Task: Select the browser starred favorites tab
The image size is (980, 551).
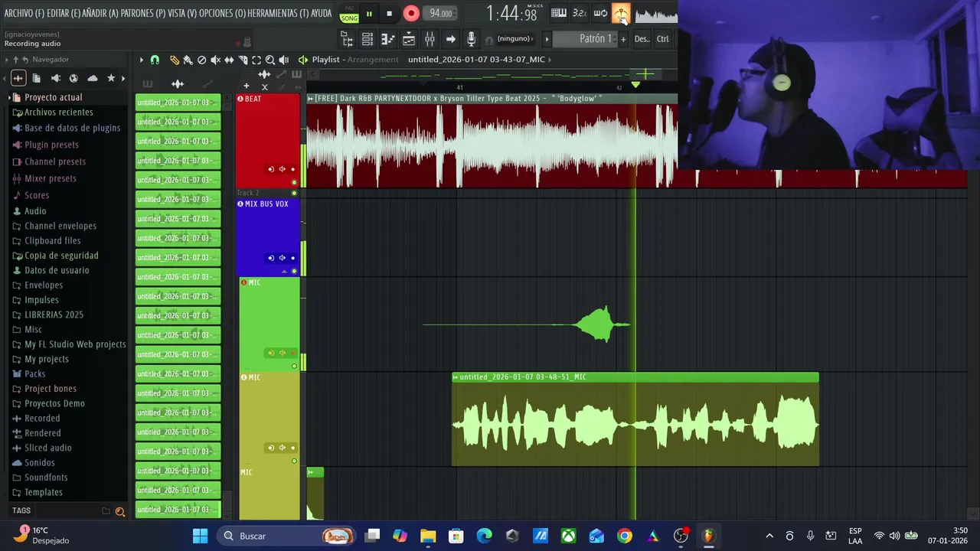Action: click(111, 78)
